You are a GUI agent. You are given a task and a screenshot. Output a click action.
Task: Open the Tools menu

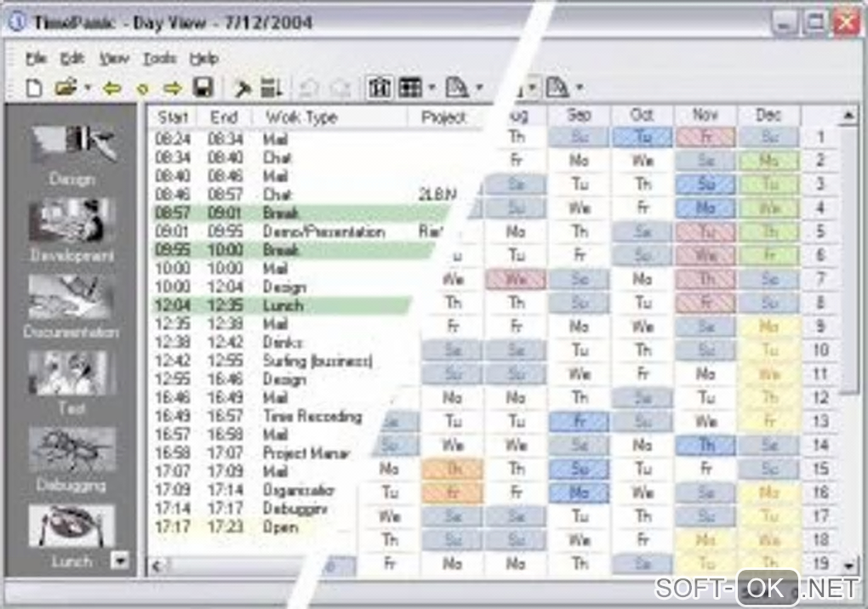(159, 58)
